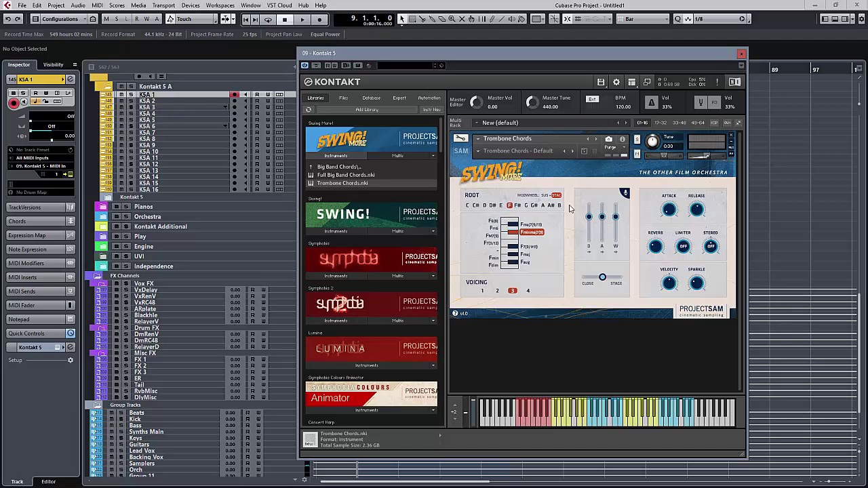The image size is (868, 488).
Task: Toggle instrument Solo S button
Action: point(637,139)
